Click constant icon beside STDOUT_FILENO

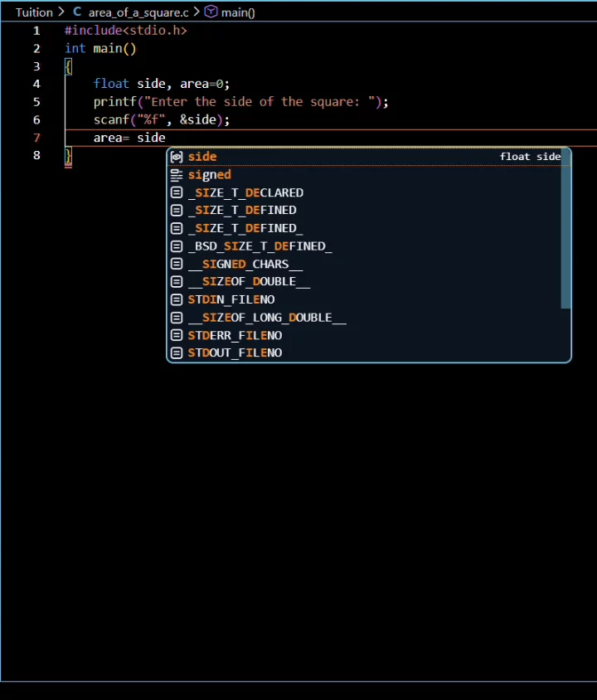pyautogui.click(x=177, y=353)
